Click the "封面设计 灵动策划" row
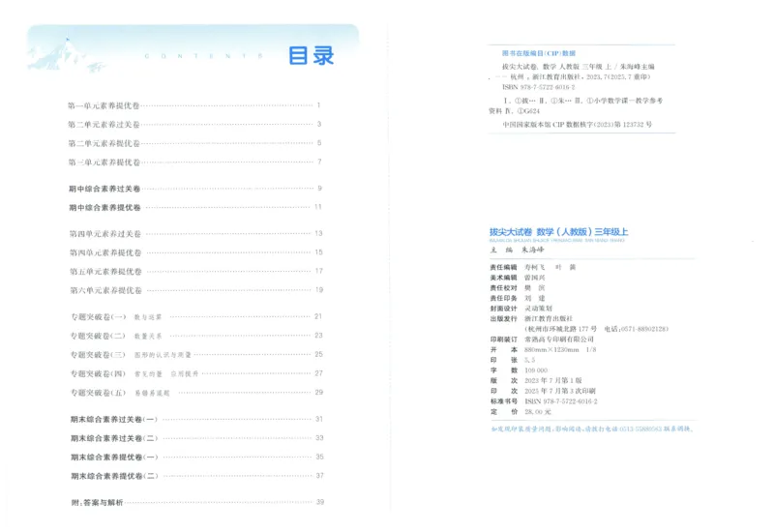The height and width of the screenshot is (532, 774). (x=521, y=309)
